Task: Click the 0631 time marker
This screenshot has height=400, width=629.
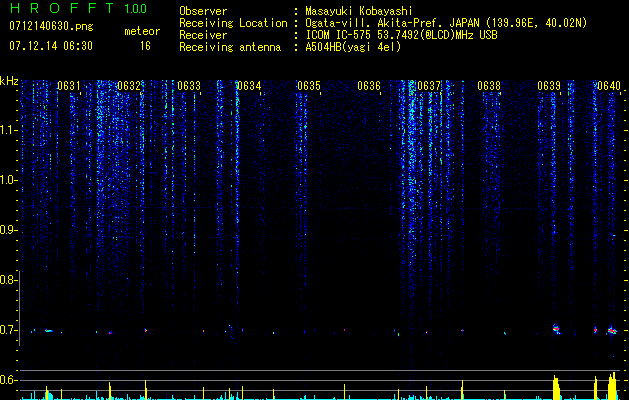Action: pyautogui.click(x=69, y=86)
